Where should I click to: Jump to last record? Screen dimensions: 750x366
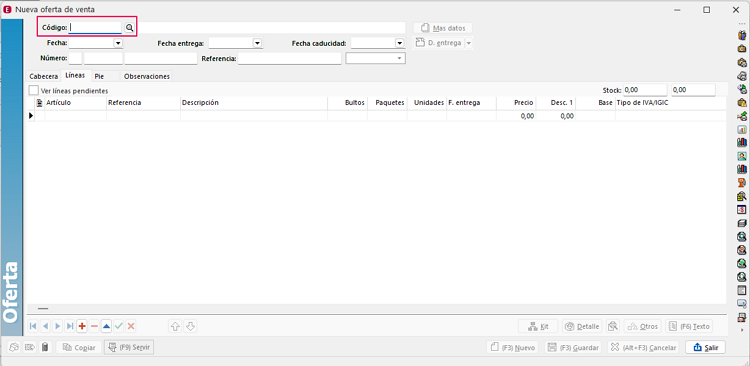click(70, 326)
